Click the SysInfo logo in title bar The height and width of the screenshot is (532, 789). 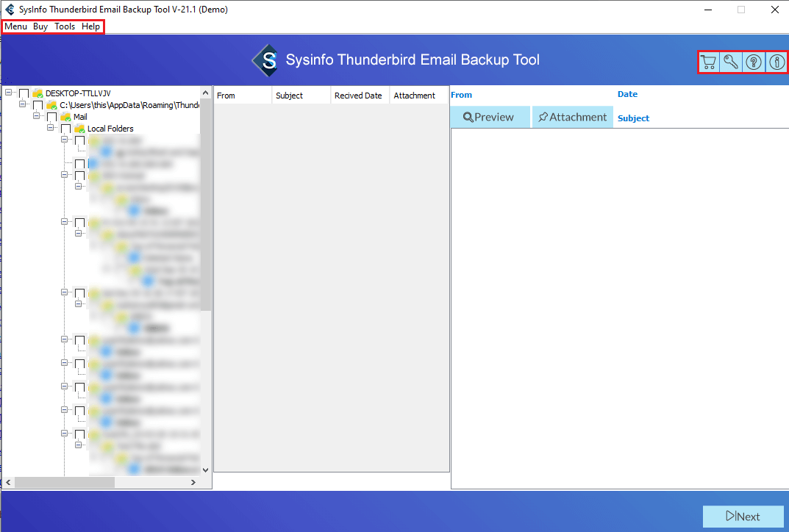click(x=10, y=10)
